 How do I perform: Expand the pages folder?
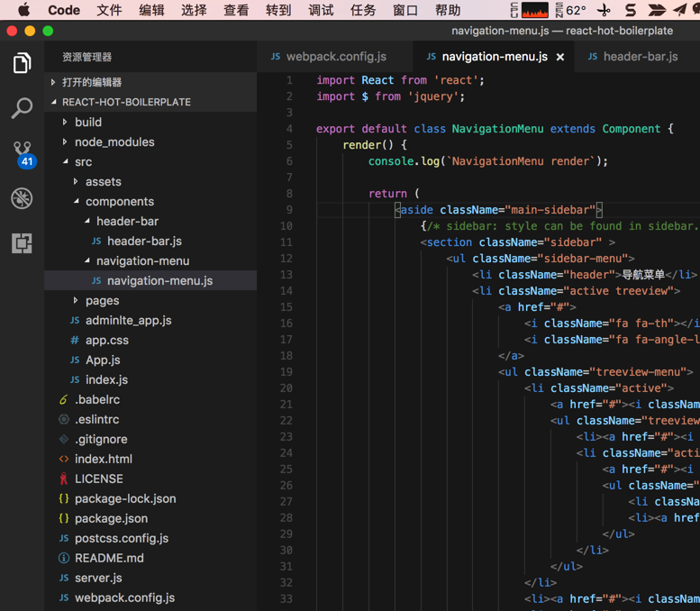(x=102, y=300)
